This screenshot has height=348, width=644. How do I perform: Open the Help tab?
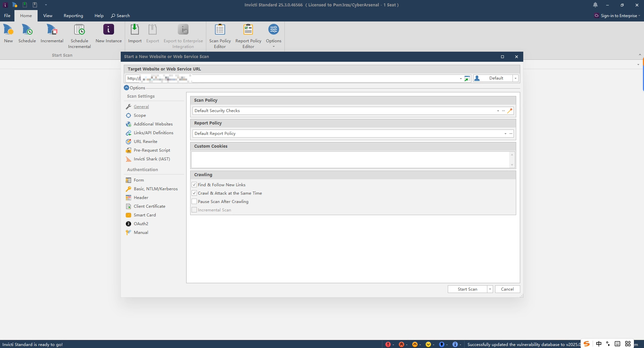(99, 15)
